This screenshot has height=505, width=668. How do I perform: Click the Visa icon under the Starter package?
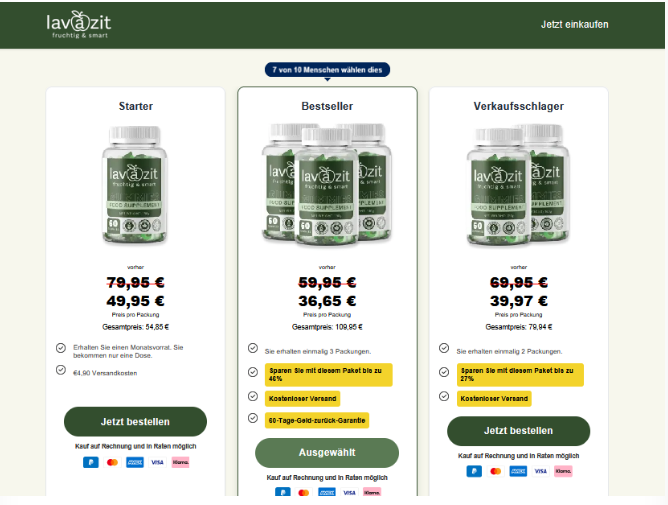pyautogui.click(x=158, y=462)
